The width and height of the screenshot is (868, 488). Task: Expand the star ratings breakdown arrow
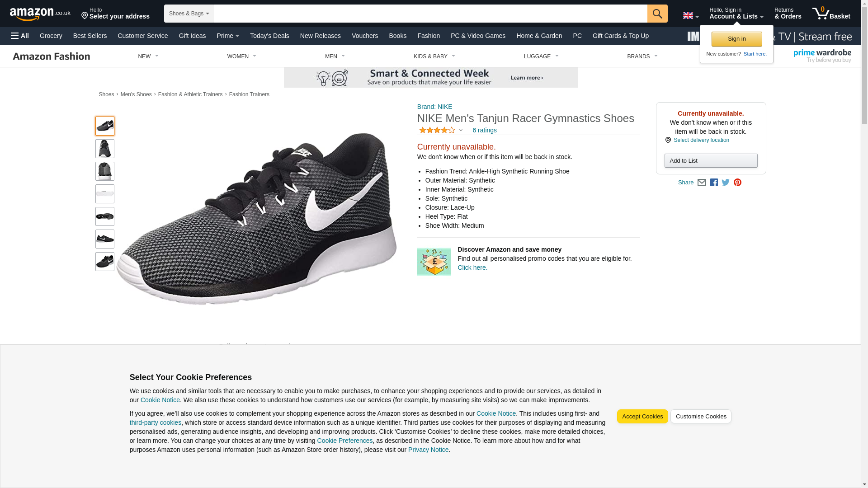tap(461, 131)
